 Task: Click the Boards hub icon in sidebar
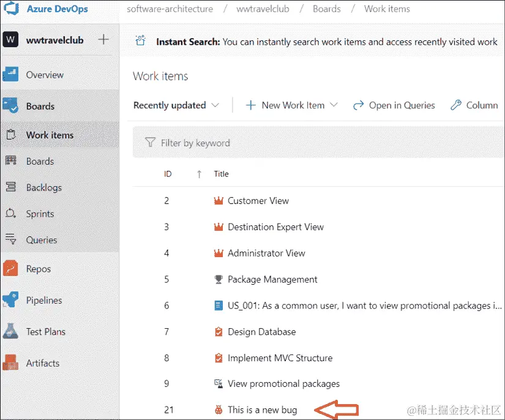[x=10, y=106]
